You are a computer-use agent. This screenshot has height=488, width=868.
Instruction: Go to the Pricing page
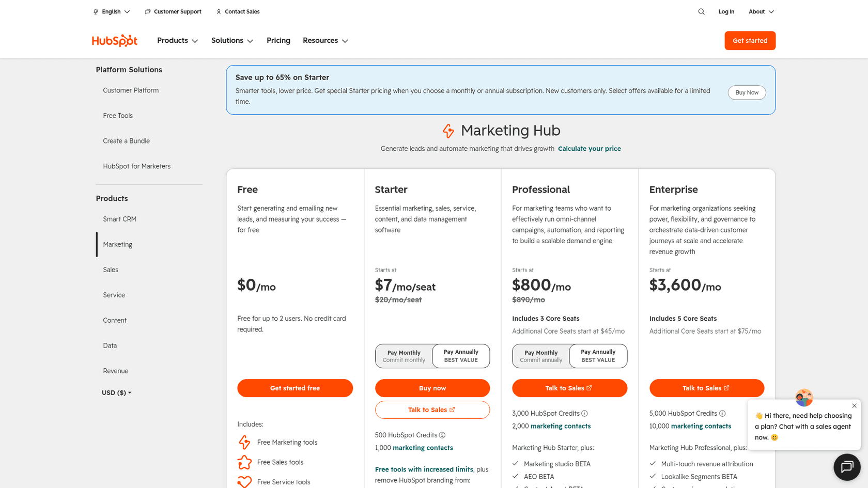tap(278, 40)
